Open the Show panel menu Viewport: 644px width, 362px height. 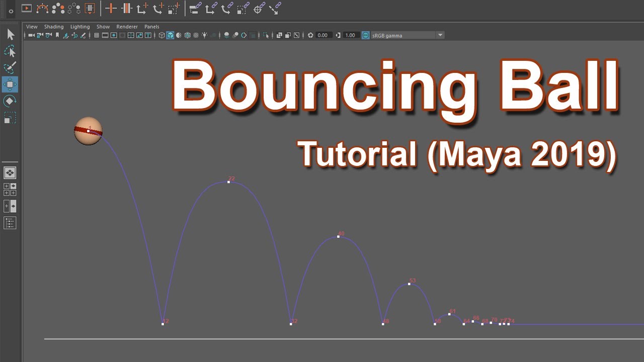click(x=103, y=27)
